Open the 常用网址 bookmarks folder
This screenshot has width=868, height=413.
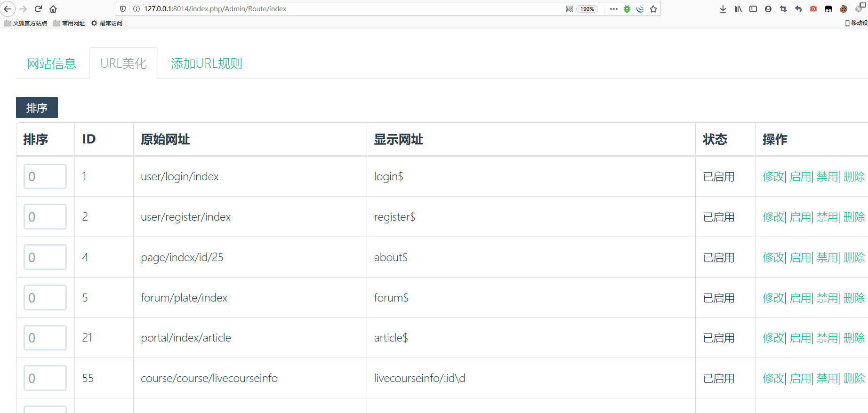69,23
